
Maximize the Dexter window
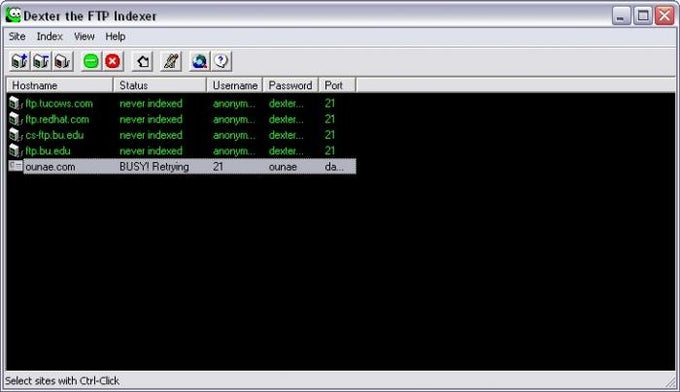pos(643,16)
